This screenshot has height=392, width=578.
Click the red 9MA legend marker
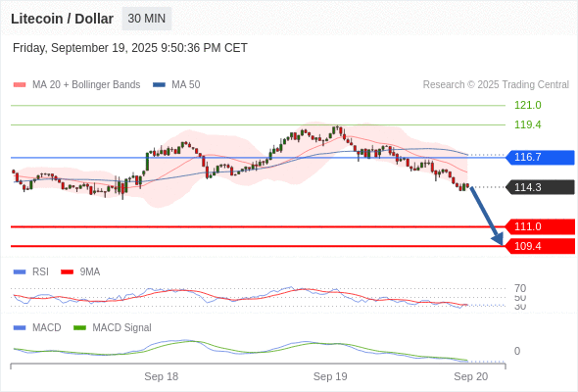(67, 272)
